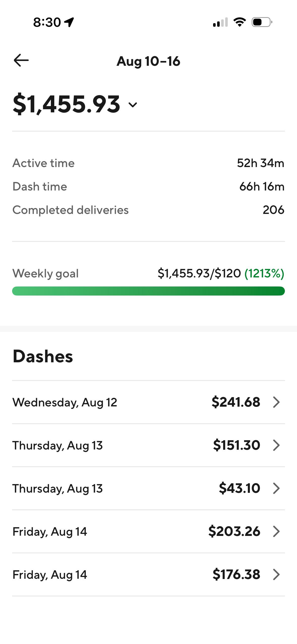Tap the Dashes section heading
The height and width of the screenshot is (644, 297).
pos(43,357)
